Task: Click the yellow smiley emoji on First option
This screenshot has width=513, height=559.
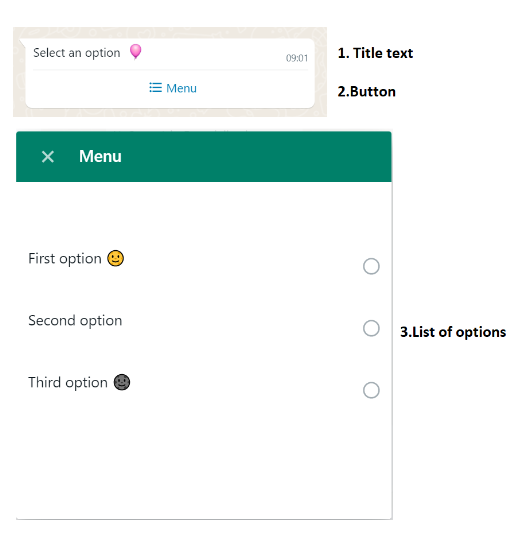Action: (x=116, y=258)
